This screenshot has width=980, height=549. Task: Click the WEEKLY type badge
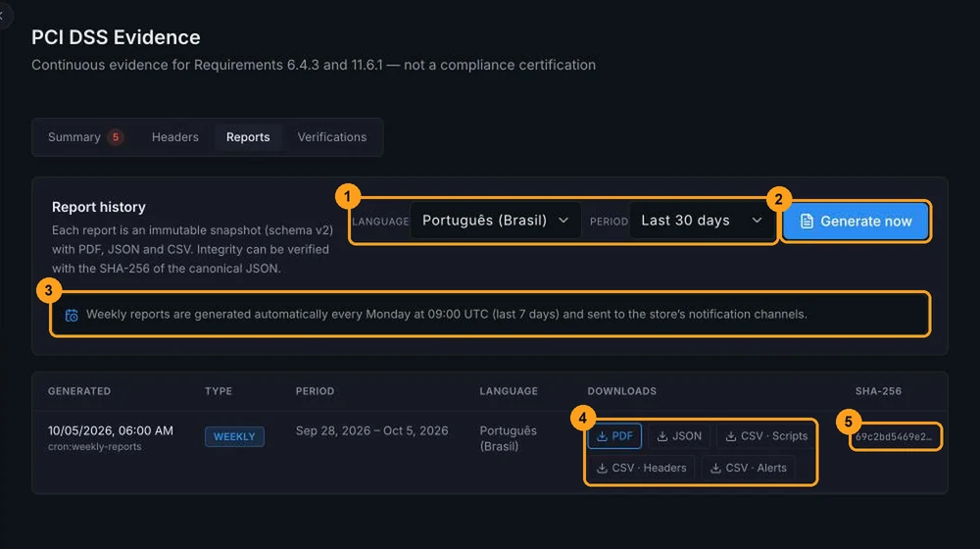pyautogui.click(x=234, y=436)
